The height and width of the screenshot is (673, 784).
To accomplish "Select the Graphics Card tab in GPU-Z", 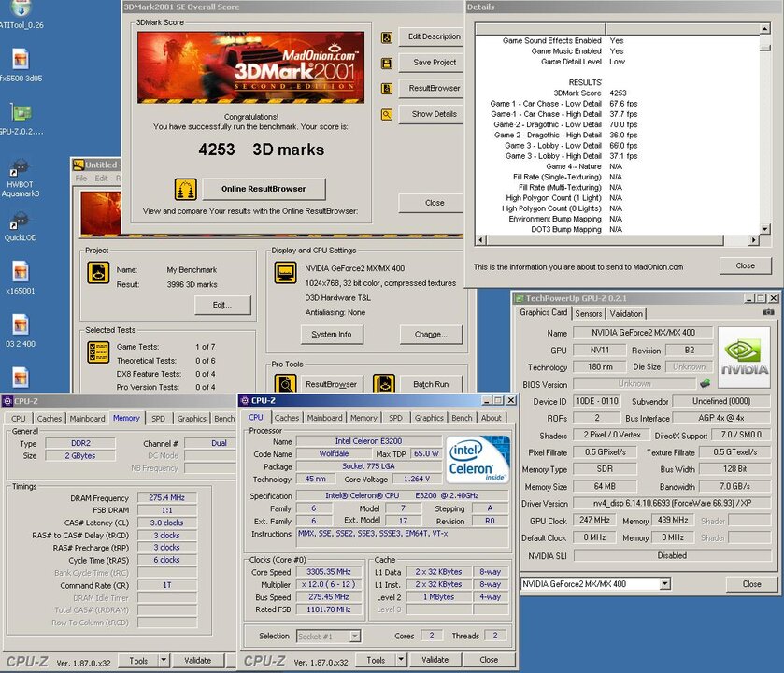I will [544, 312].
